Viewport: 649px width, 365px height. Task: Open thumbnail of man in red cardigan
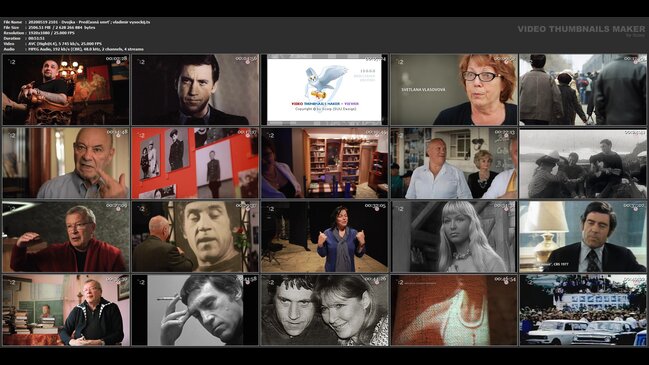(66, 237)
